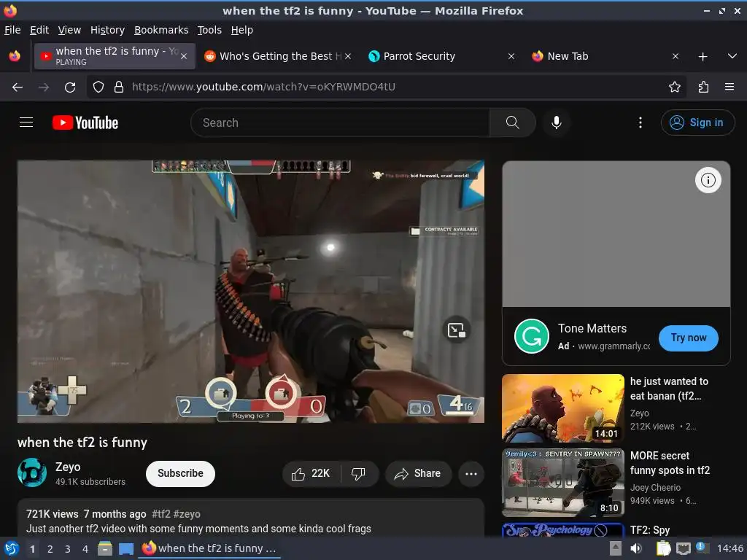
Task: Open a new tab with plus
Action: pos(703,57)
